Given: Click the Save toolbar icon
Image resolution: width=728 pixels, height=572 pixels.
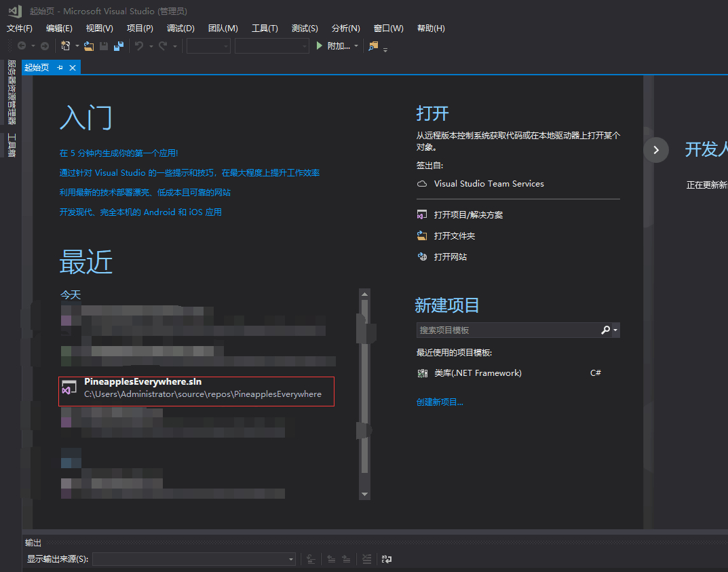Looking at the screenshot, I should [x=104, y=45].
